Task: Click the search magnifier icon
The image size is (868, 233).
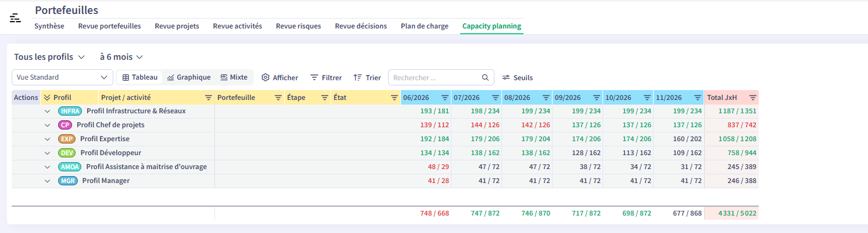Action: (486, 77)
